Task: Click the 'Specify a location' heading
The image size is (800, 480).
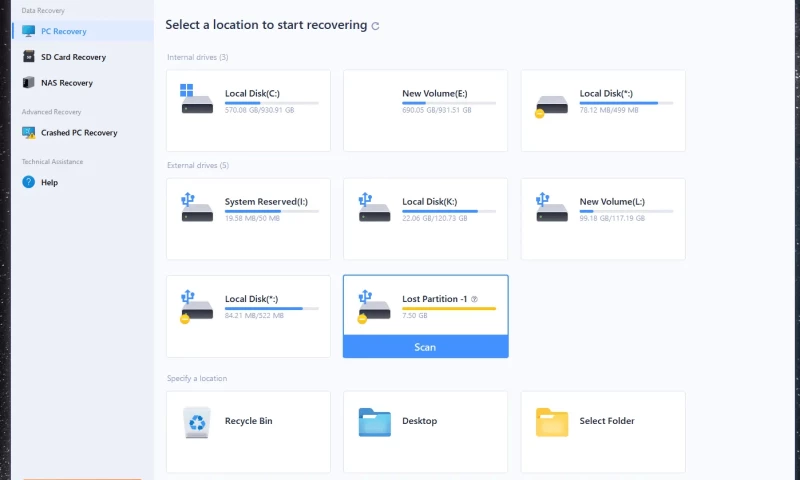Action: (197, 378)
